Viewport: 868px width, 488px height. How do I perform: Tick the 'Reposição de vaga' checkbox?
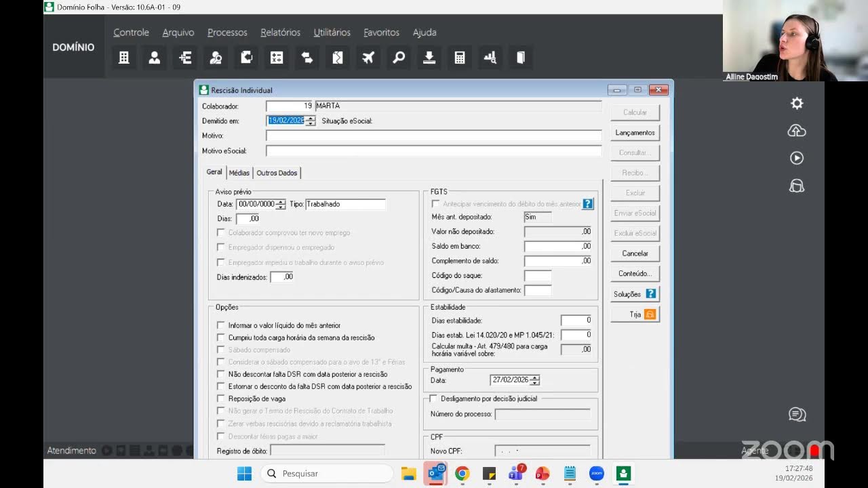click(220, 399)
